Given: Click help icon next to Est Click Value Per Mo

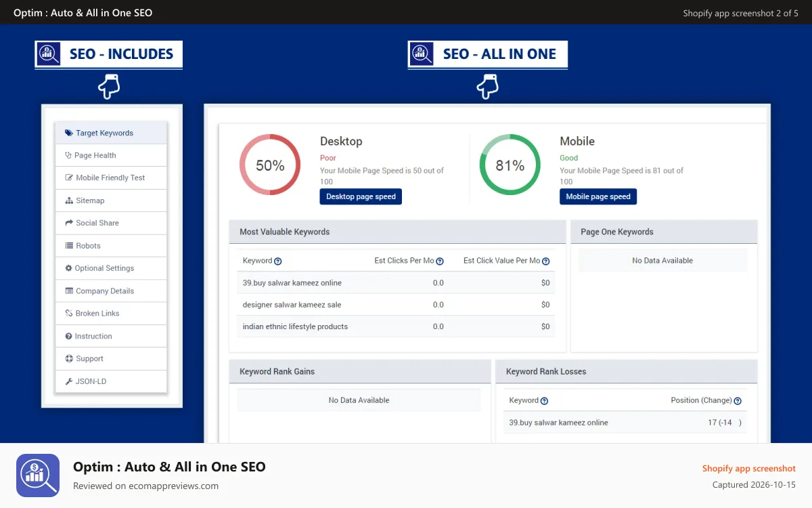Looking at the screenshot, I should point(546,261).
